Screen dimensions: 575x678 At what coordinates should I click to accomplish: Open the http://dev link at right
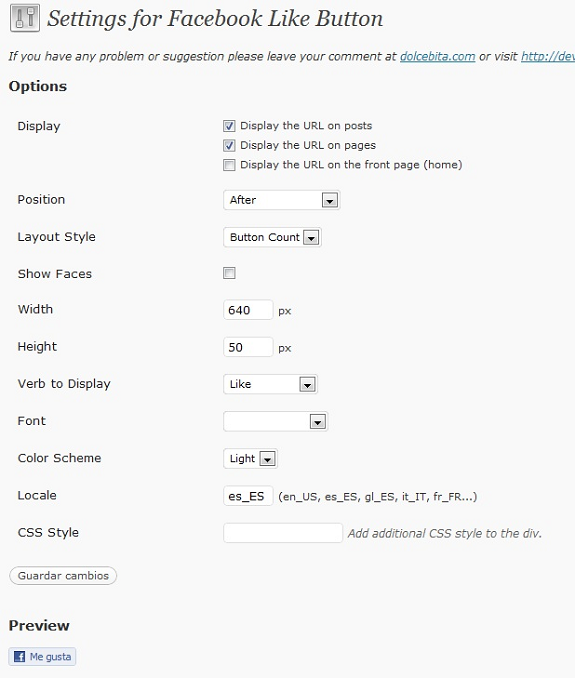point(548,56)
